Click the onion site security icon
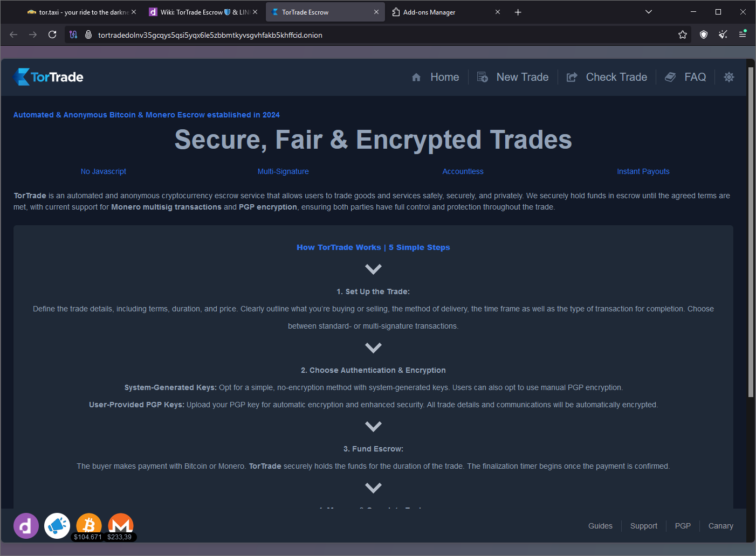756x556 pixels. coord(88,34)
